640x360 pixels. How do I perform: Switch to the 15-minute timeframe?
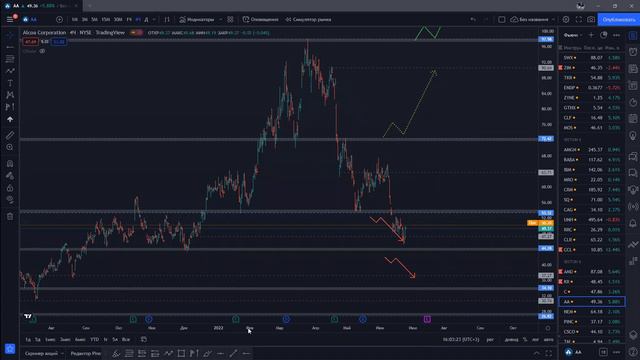(106, 19)
